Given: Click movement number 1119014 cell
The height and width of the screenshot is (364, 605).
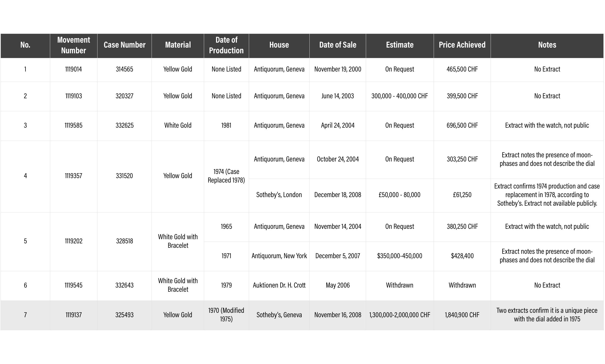Looking at the screenshot, I should pyautogui.click(x=74, y=69).
